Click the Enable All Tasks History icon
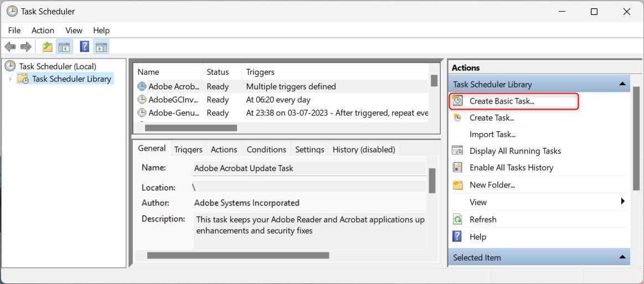 coord(457,167)
